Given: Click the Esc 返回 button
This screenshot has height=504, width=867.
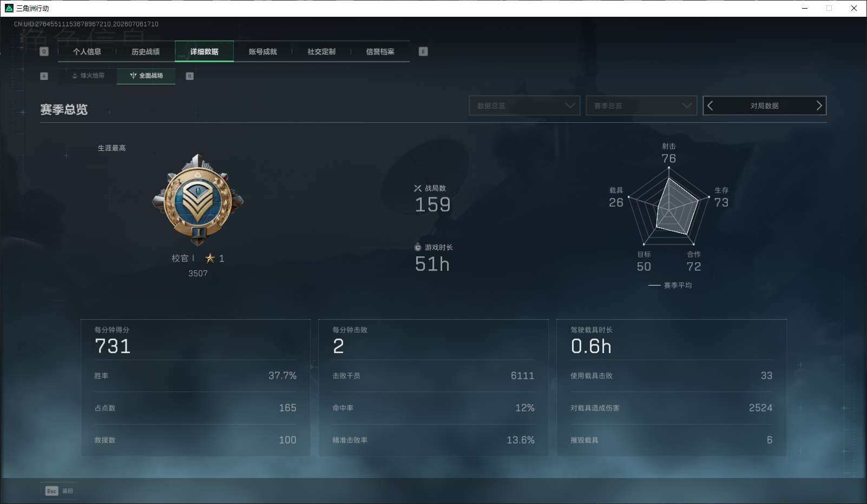Looking at the screenshot, I should coord(60,490).
